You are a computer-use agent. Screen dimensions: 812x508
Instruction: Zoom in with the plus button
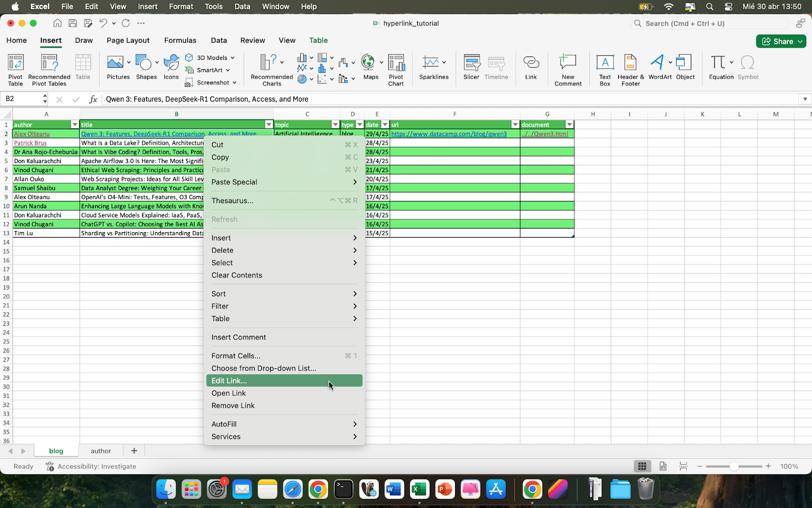[x=768, y=466]
